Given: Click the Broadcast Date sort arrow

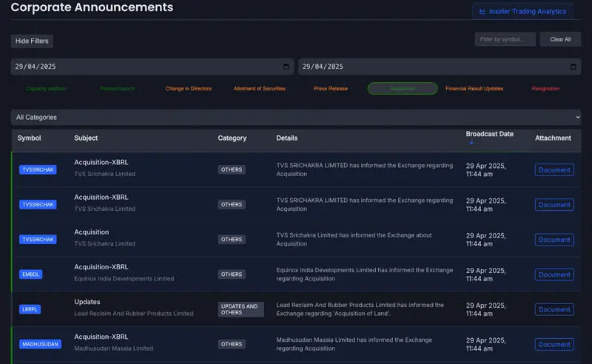Looking at the screenshot, I should pos(471,142).
